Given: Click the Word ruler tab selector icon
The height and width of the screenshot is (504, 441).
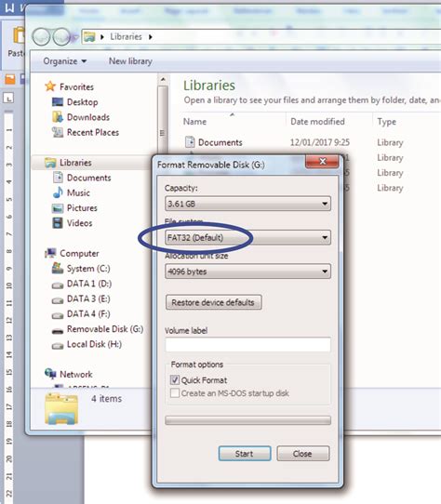Looking at the screenshot, I should 8,98.
